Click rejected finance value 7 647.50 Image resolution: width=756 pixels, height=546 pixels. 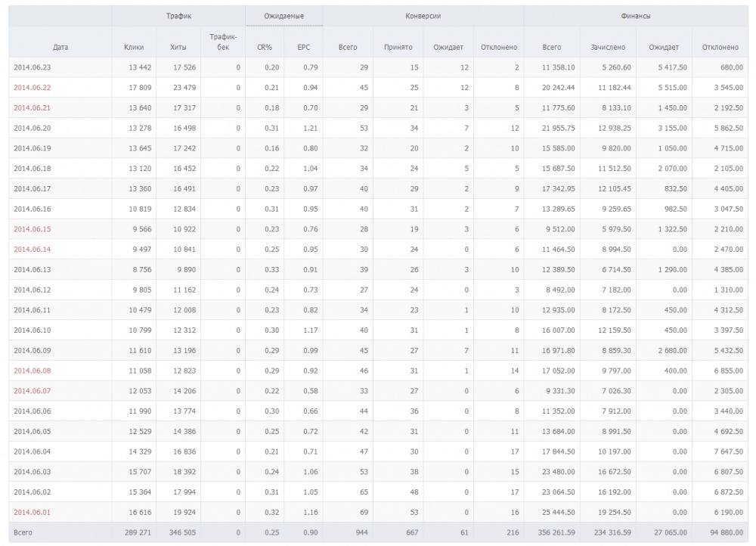pos(729,452)
